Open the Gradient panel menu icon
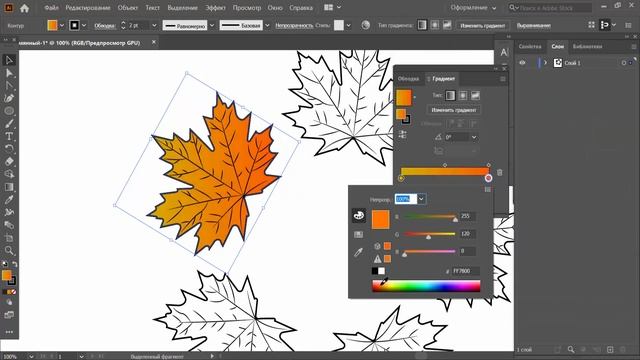Viewport: 640px width, 360px height. click(503, 79)
